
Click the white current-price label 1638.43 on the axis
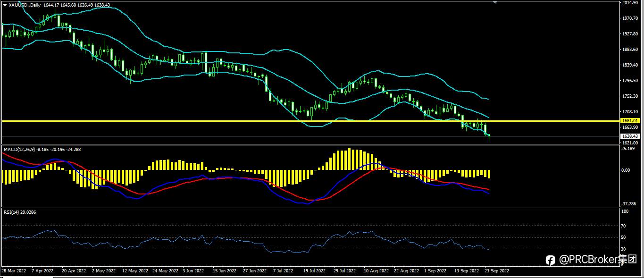629,136
